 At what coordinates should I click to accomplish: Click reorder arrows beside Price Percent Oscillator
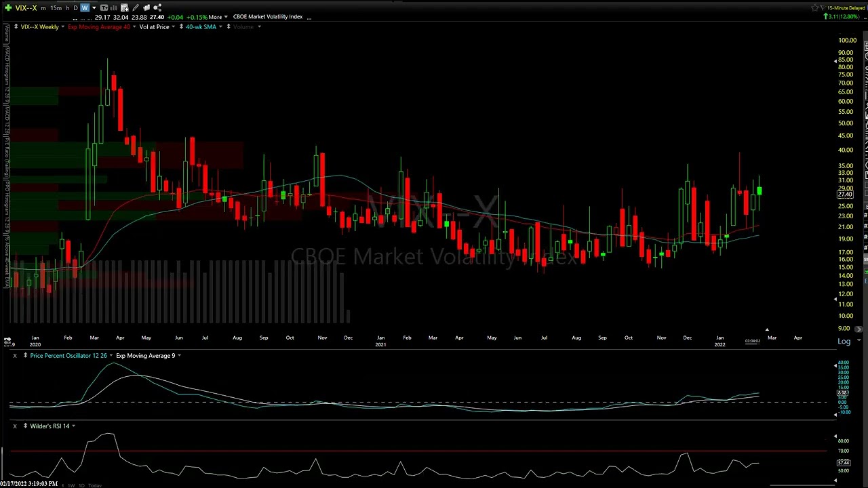[25, 355]
